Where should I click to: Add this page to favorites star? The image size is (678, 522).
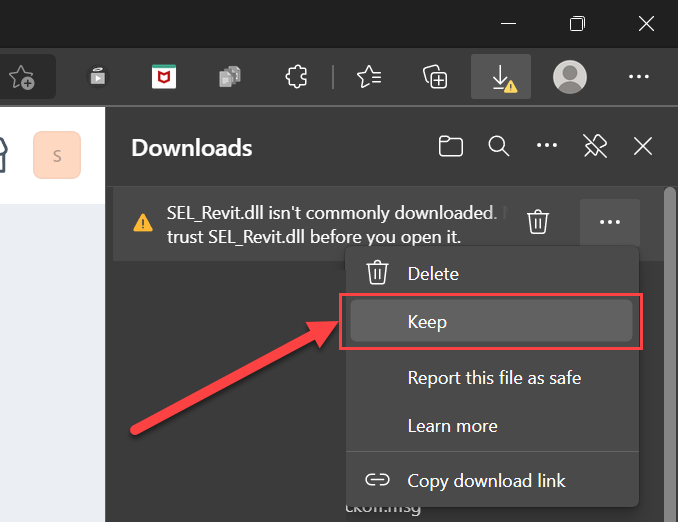21,77
